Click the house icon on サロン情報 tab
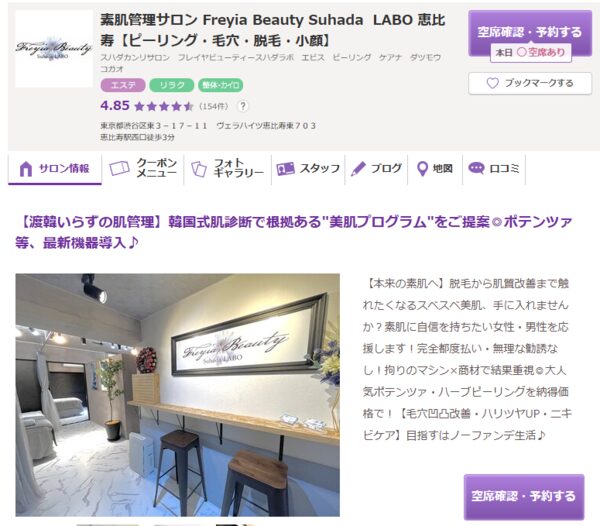600x526 pixels. [26, 169]
